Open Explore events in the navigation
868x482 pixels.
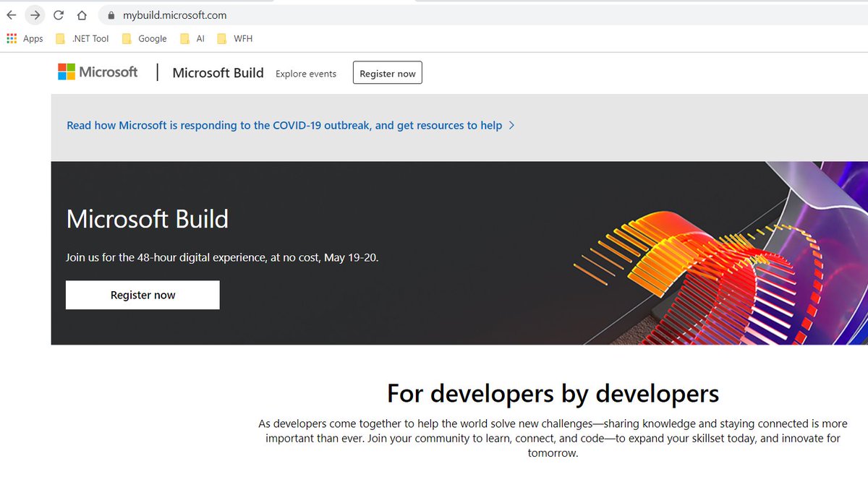[306, 74]
